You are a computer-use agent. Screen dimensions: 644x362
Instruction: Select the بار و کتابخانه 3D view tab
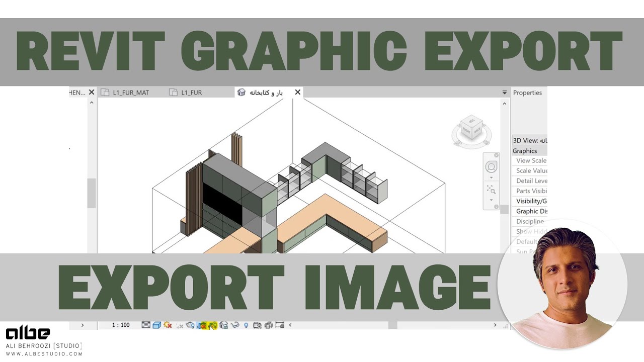tap(266, 93)
